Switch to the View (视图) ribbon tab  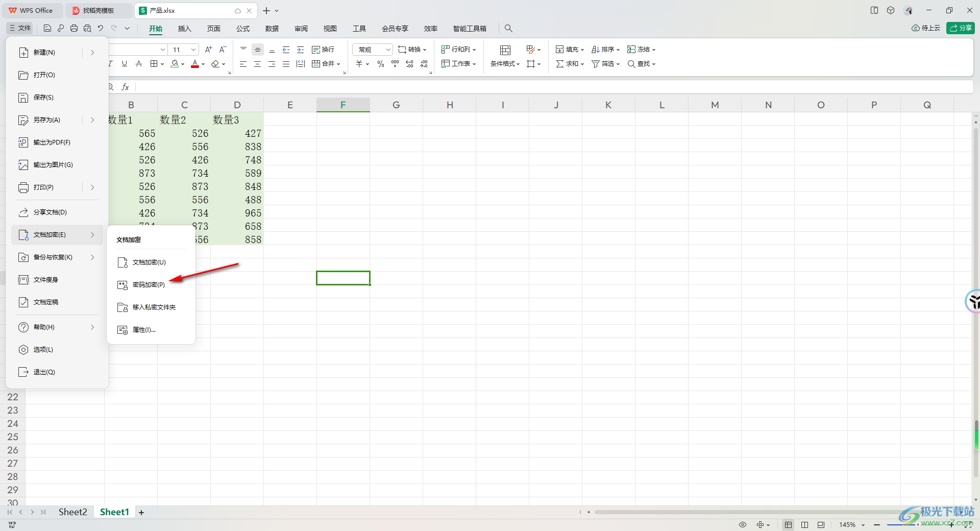click(330, 29)
